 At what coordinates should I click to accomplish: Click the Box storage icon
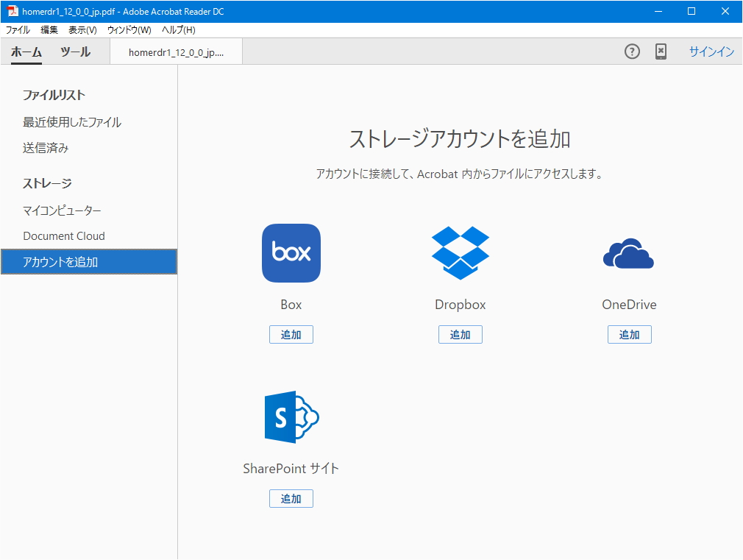[x=291, y=253]
